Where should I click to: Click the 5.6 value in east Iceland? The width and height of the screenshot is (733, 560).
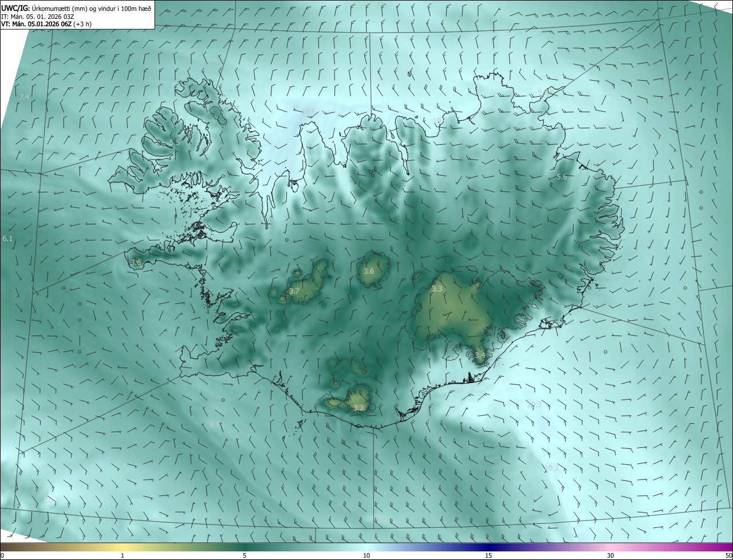[x=562, y=177]
